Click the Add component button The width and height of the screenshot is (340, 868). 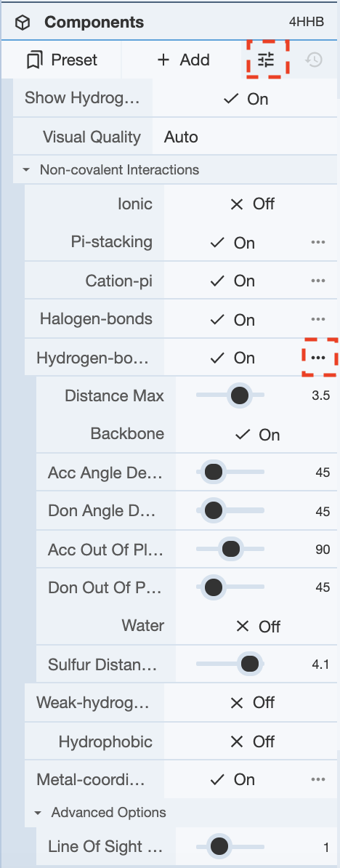coord(183,59)
